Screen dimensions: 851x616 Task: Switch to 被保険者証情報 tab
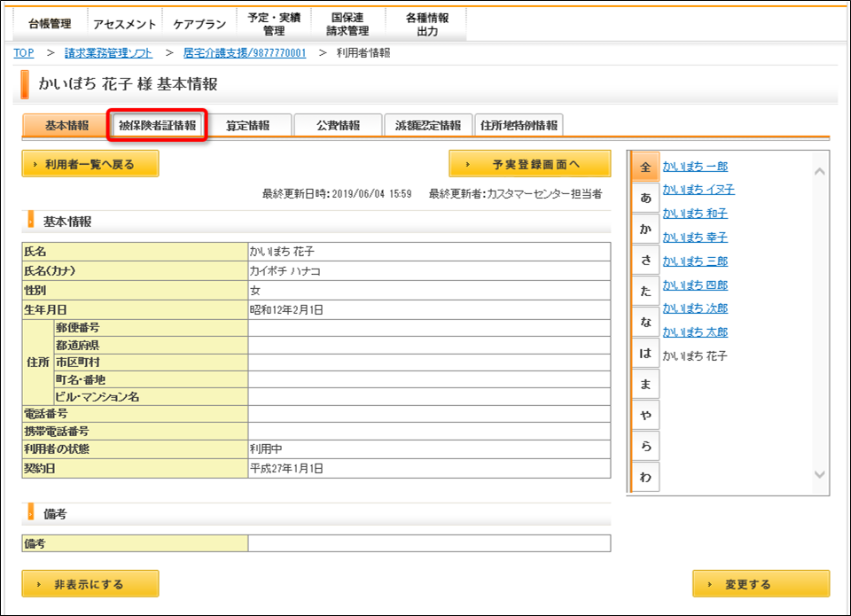[158, 125]
